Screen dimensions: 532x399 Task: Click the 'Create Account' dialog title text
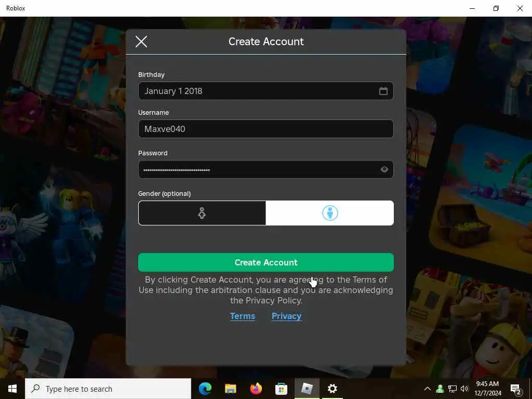point(266,42)
